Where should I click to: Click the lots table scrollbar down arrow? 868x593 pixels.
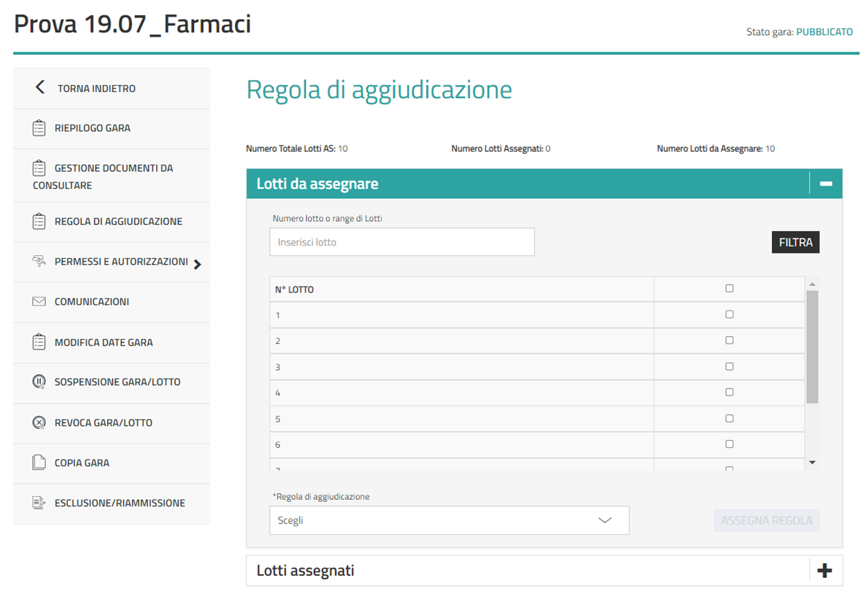tap(812, 462)
